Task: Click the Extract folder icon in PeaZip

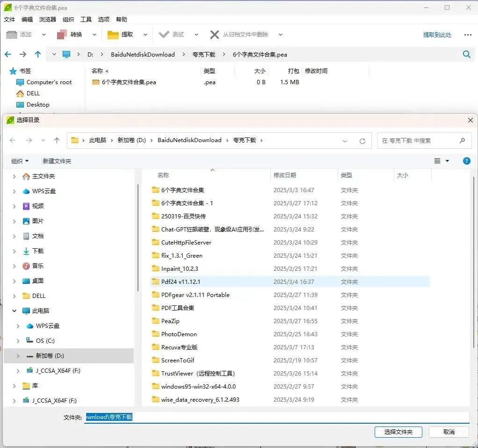Action: (113, 35)
